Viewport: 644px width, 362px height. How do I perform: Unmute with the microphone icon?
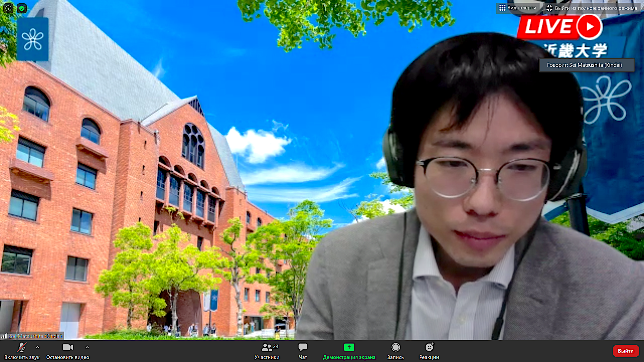pyautogui.click(x=22, y=347)
